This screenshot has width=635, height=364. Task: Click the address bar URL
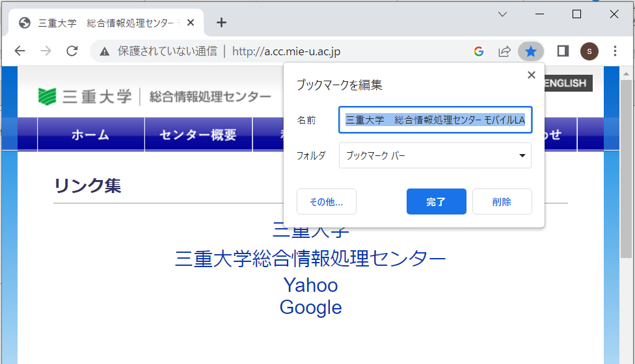[x=286, y=51]
